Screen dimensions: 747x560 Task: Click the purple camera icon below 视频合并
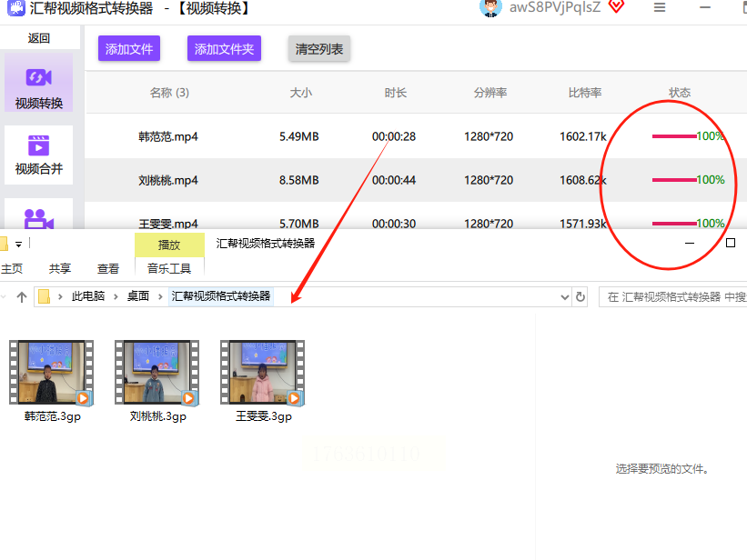[38, 218]
